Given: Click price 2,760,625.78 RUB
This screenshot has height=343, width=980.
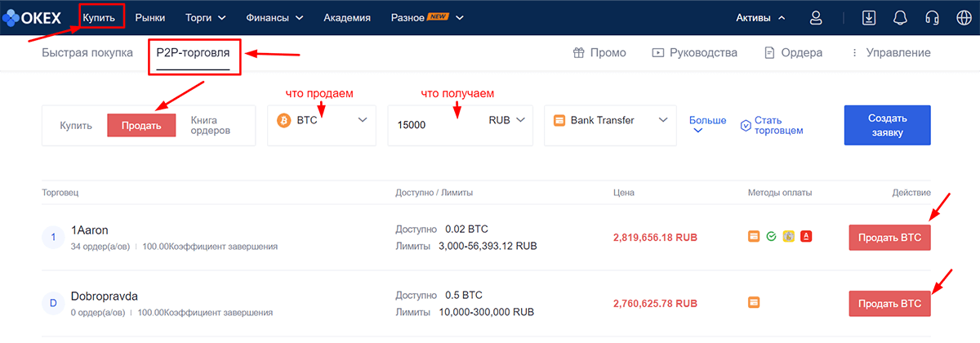Looking at the screenshot, I should [x=655, y=303].
